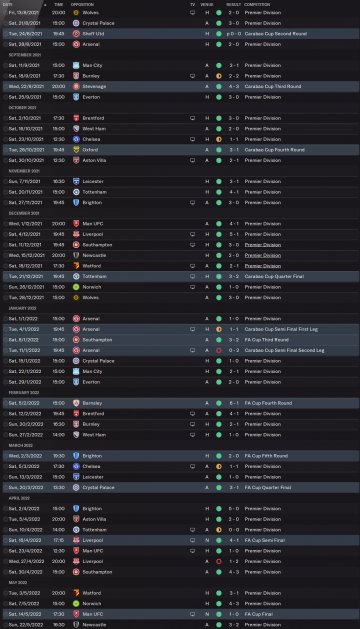This screenshot has width=360, height=629.
Task: Click TV icon on the FA Cup Final row
Action: (192, 614)
